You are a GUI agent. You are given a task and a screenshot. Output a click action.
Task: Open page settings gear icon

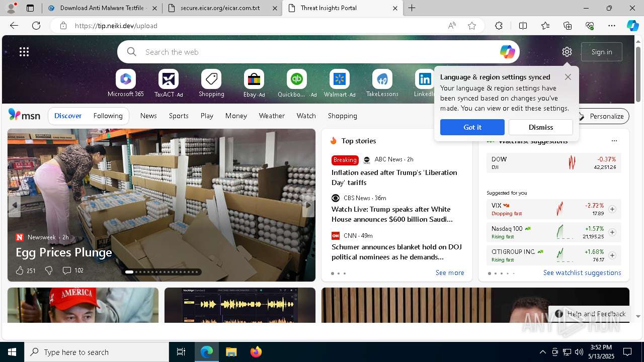tap(567, 52)
